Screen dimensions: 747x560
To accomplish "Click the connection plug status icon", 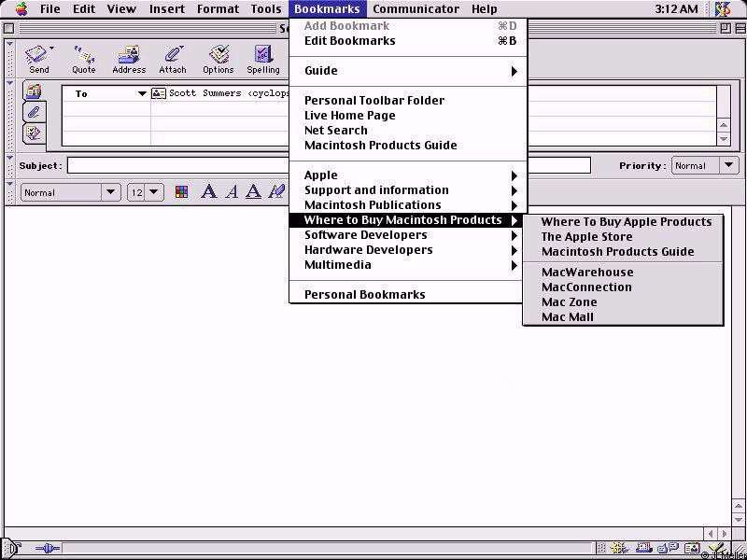I will (x=48, y=549).
